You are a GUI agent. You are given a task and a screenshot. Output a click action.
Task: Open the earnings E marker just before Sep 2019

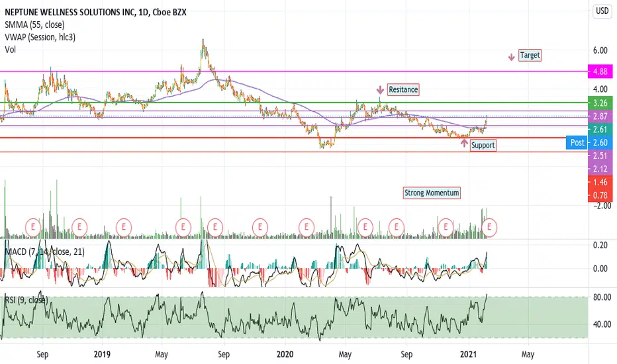(215, 227)
